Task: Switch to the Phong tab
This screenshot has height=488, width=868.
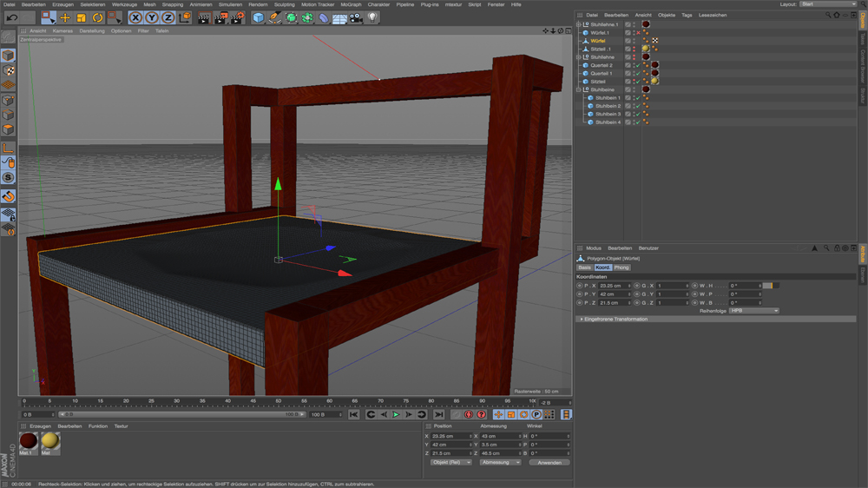Action: pos(621,267)
